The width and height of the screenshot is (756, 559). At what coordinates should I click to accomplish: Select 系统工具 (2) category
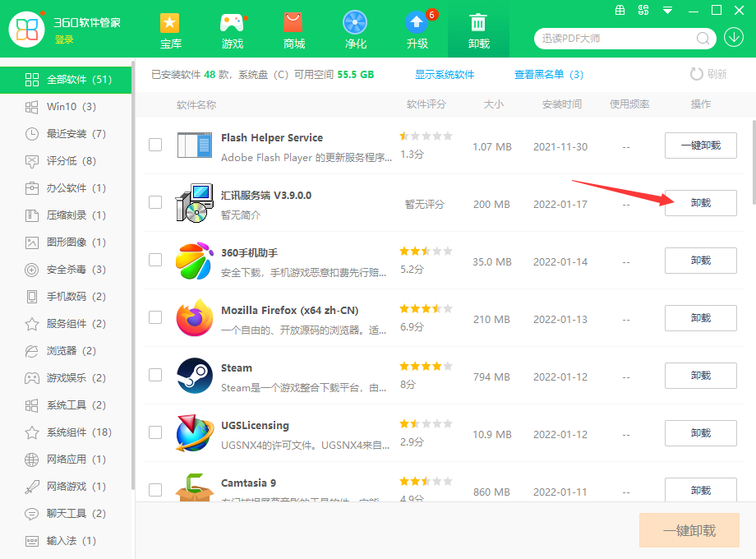point(66,404)
